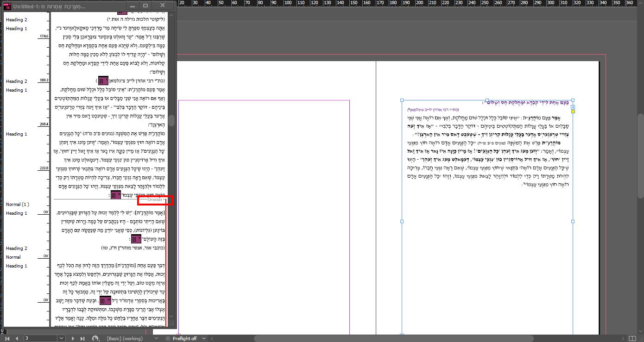Go to the previous page

[x=17, y=338]
